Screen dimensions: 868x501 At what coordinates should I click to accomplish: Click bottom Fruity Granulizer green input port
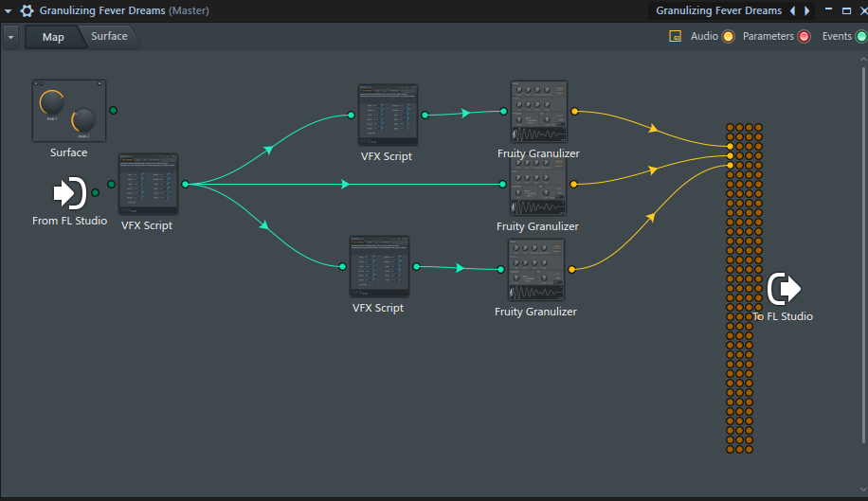pyautogui.click(x=500, y=269)
